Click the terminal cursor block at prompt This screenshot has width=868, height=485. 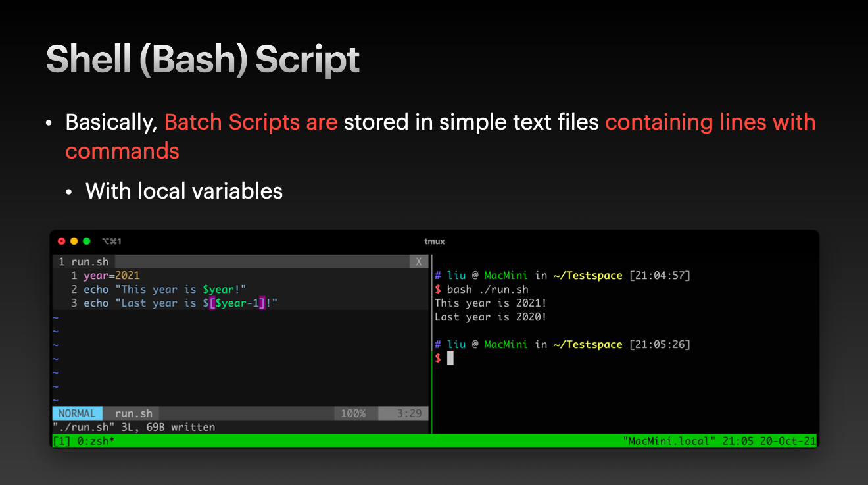[x=450, y=358]
